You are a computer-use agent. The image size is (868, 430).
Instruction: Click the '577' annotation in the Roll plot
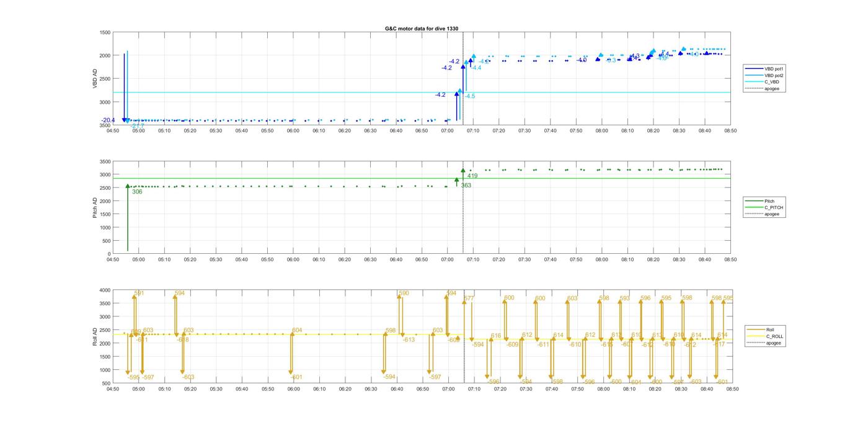[469, 298]
